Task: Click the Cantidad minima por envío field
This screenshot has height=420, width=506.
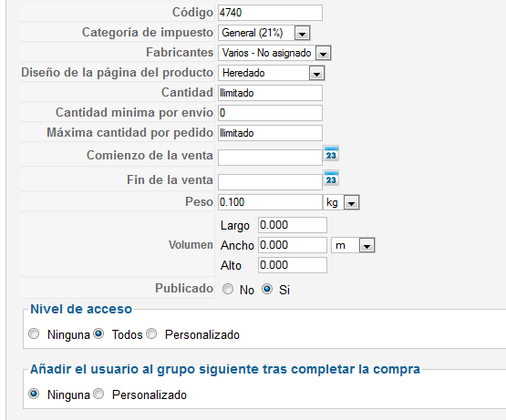Action: [270, 113]
